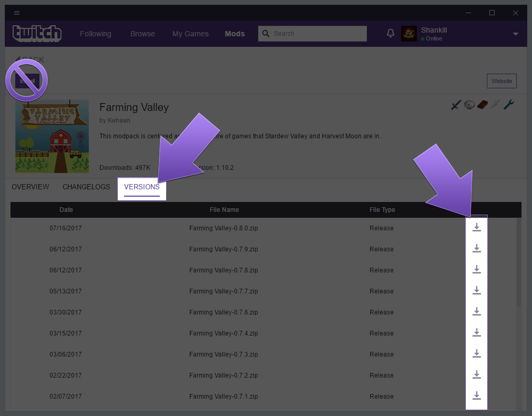Click the Website button

pyautogui.click(x=502, y=81)
